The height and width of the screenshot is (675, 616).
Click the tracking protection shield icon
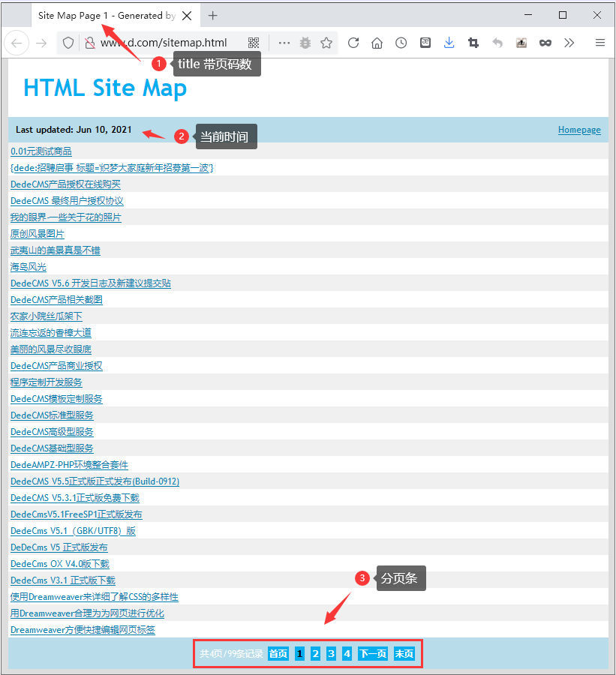tap(68, 43)
